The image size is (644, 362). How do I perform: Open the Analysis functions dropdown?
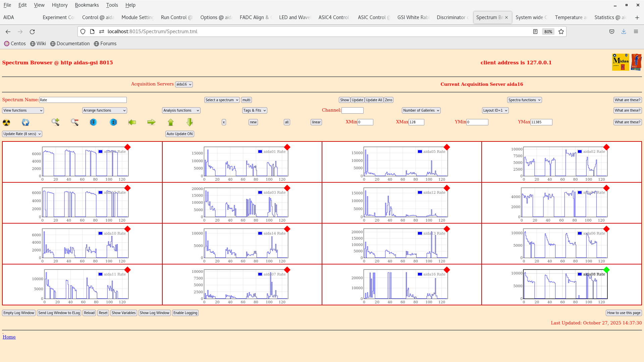[x=181, y=110]
